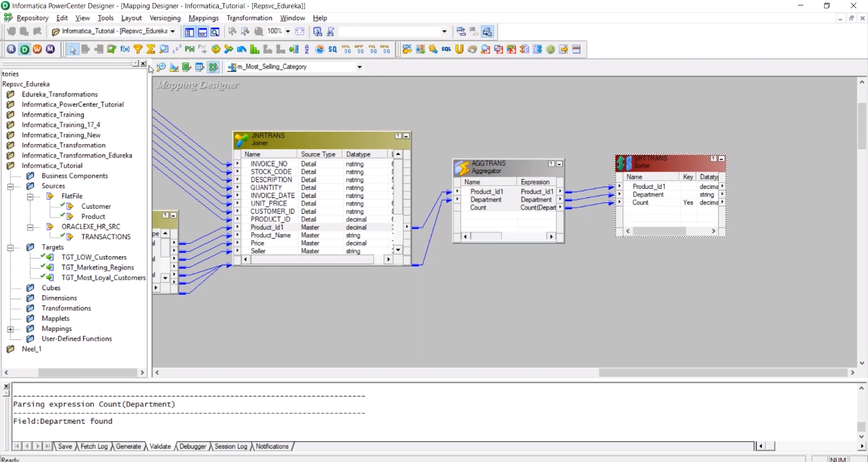
Task: Open the Repository menu
Action: [x=32, y=18]
